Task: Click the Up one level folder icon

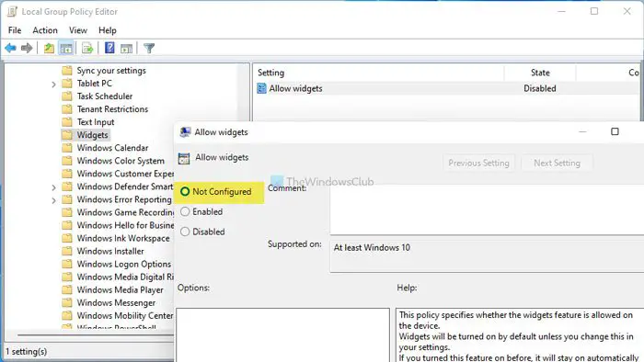Action: (49, 49)
